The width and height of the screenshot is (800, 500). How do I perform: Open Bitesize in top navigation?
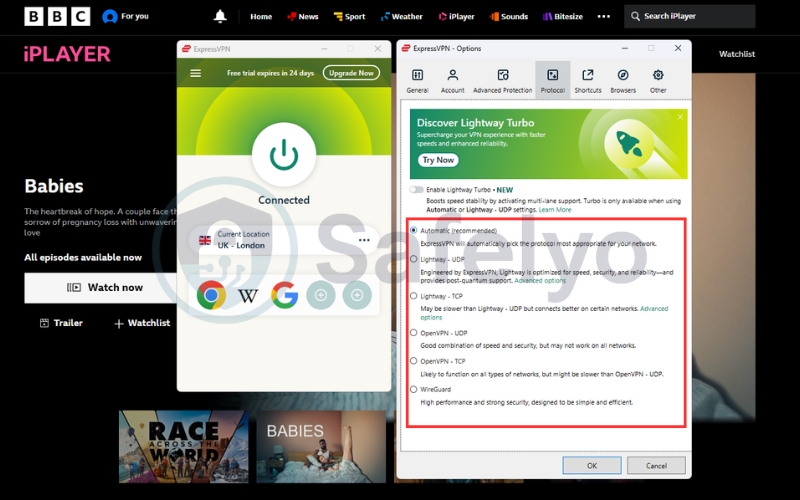[x=563, y=16]
